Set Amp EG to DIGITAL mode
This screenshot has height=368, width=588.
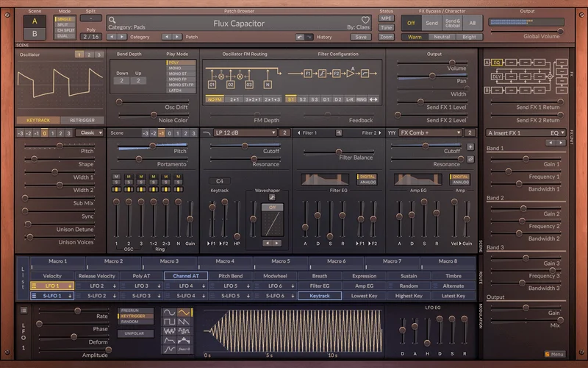pos(460,177)
